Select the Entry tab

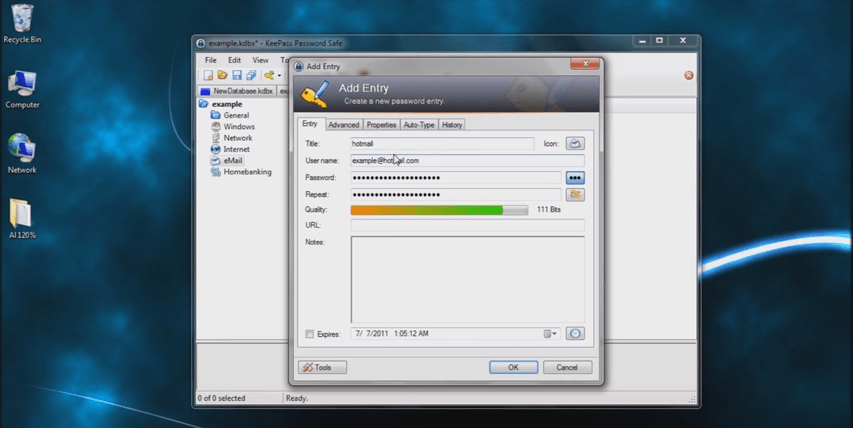[x=310, y=124]
